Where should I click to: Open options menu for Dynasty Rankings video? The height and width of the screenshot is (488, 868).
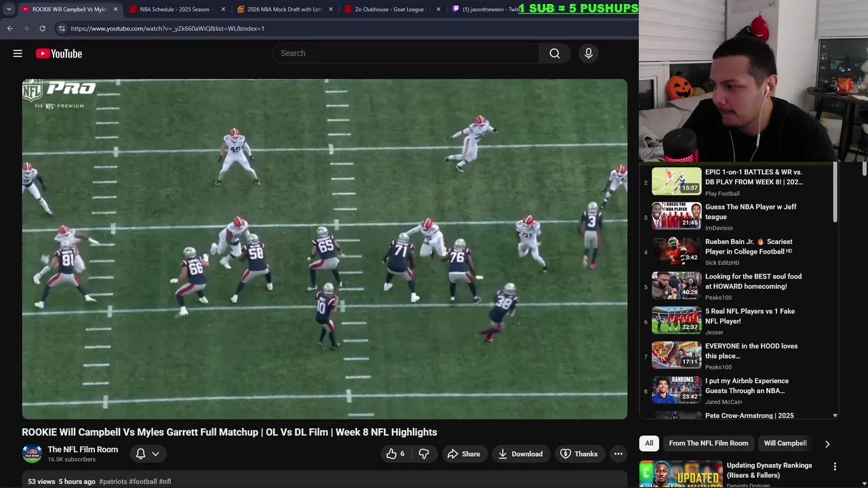click(x=835, y=466)
